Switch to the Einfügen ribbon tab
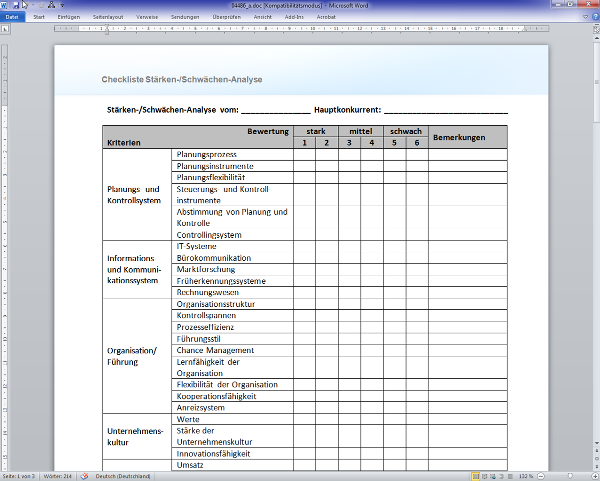Screen dimensions: 600x481 70,17
